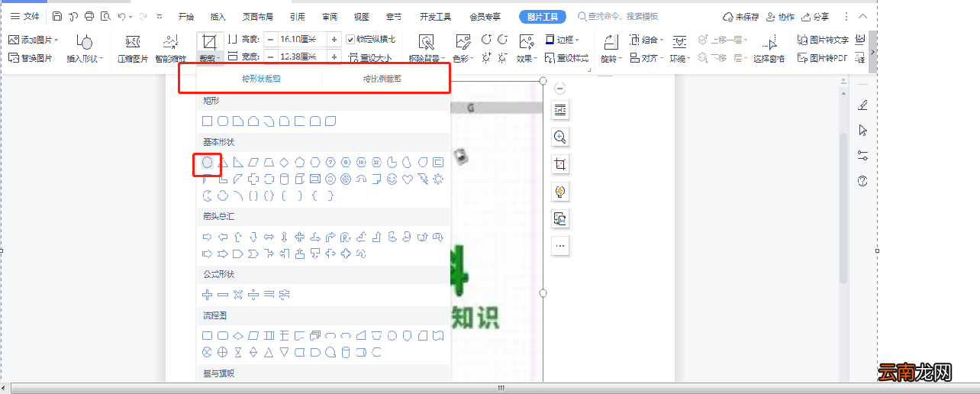
Task: Choose the plain rectangle crop shape
Action: [x=207, y=121]
